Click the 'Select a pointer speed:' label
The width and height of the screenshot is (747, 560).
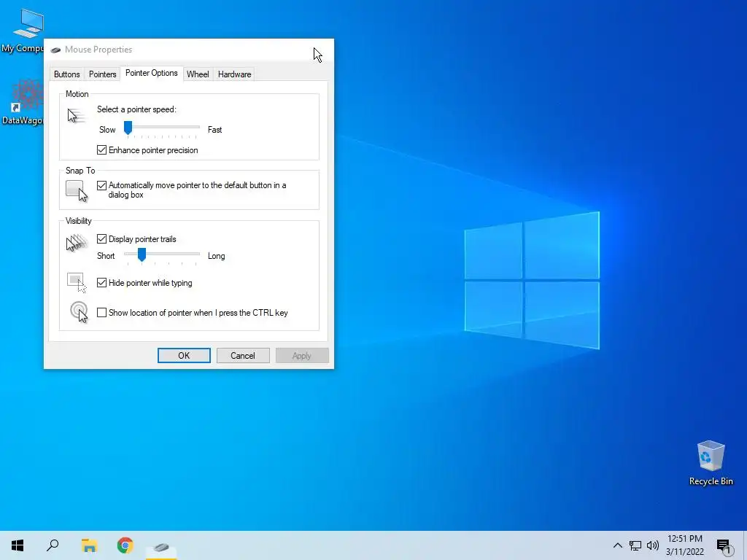[x=136, y=109]
